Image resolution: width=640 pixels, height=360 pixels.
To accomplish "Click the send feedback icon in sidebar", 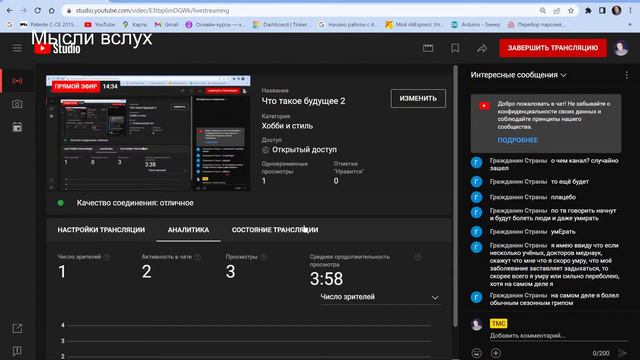I will [17, 351].
